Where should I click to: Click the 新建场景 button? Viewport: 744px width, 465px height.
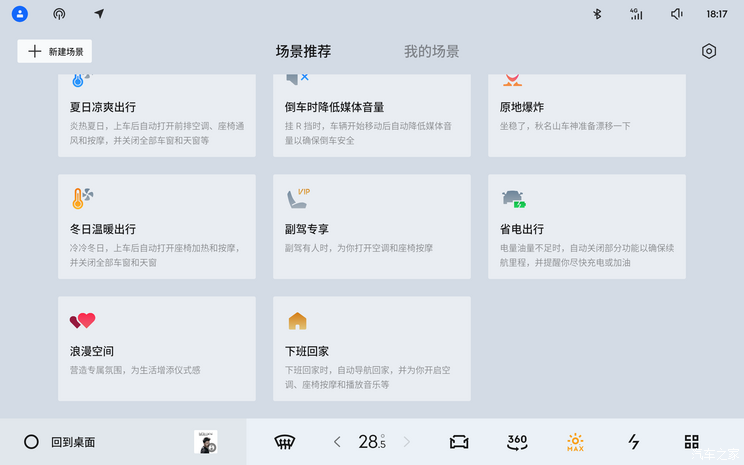tap(55, 51)
